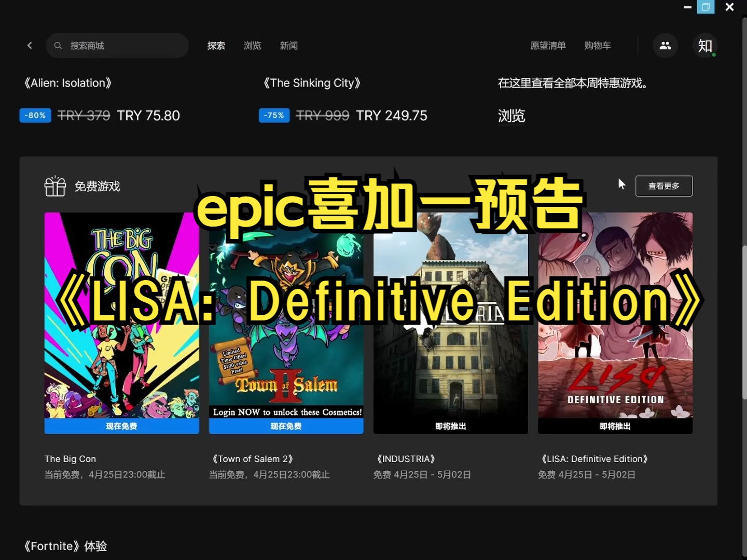Open The Big Con cover art
The height and width of the screenshot is (560, 747).
point(122,315)
